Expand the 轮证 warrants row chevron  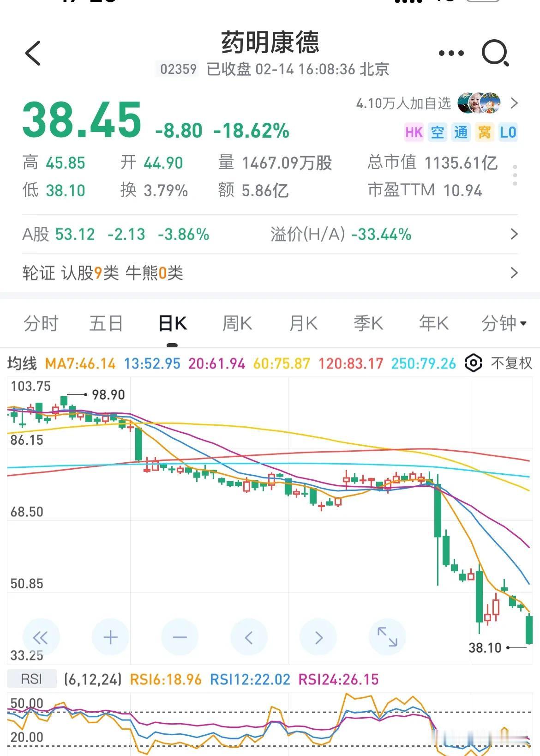514,273
